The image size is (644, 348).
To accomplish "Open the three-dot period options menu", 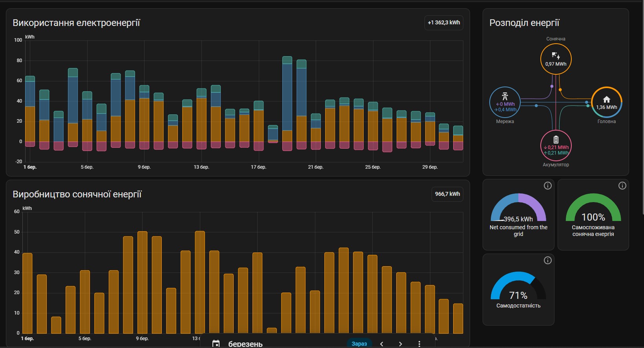I will pyautogui.click(x=419, y=344).
